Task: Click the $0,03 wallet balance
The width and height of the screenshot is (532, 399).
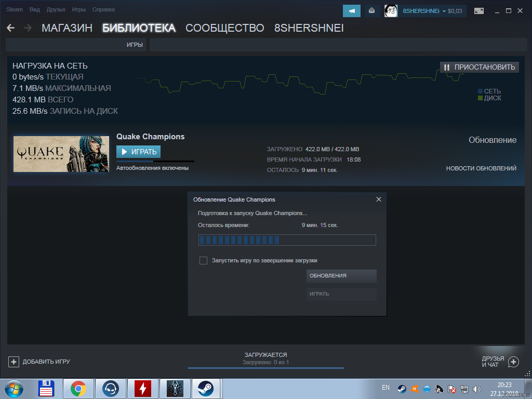Action: pyautogui.click(x=455, y=11)
